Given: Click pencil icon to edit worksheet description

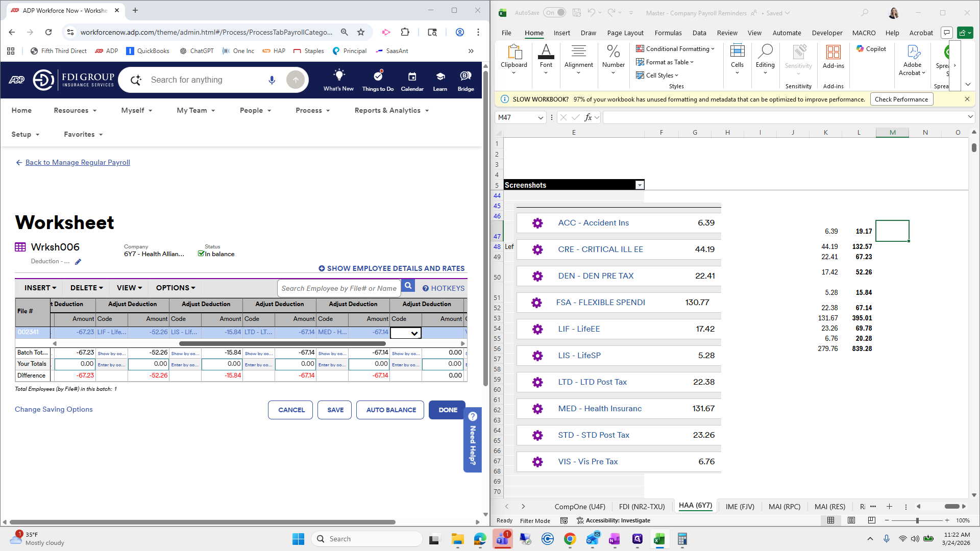Looking at the screenshot, I should click(78, 262).
